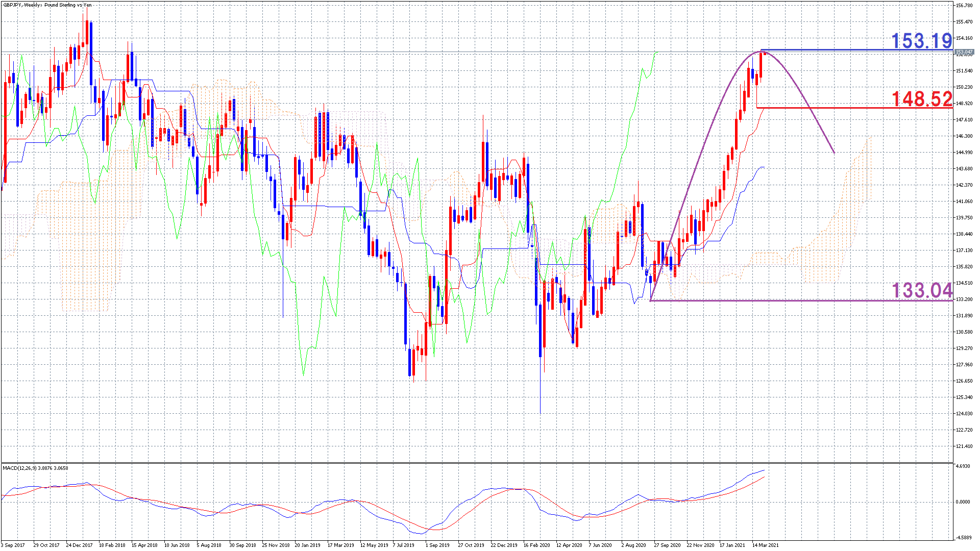Viewport: 980px width, 551px height.
Task: Select the 130.580 price scale value
Action: pyautogui.click(x=964, y=332)
